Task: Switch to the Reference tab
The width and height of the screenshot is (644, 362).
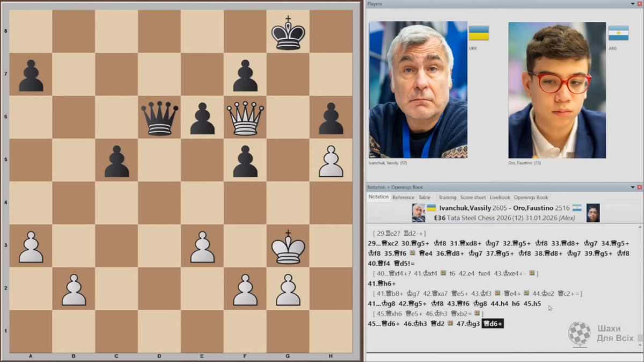Action: pos(403,197)
